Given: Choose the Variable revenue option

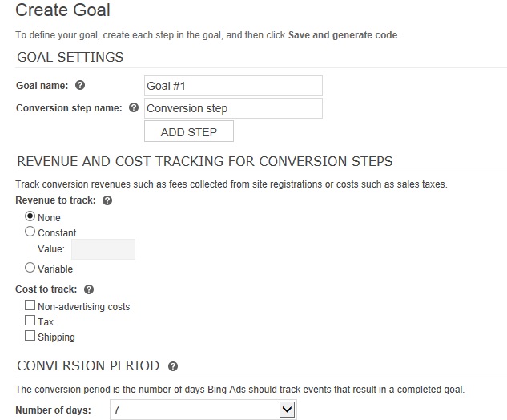Looking at the screenshot, I should [x=30, y=268].
